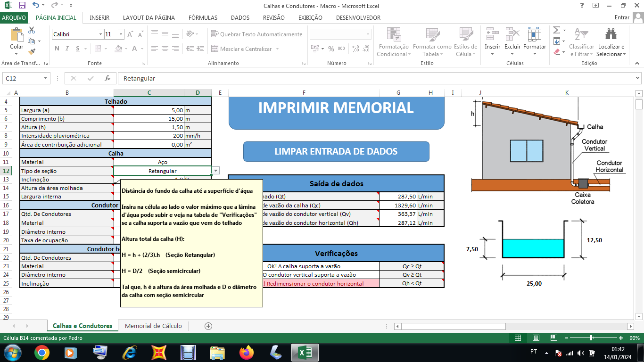
Task: Select the Format Painter brush icon
Action: pos(32,52)
